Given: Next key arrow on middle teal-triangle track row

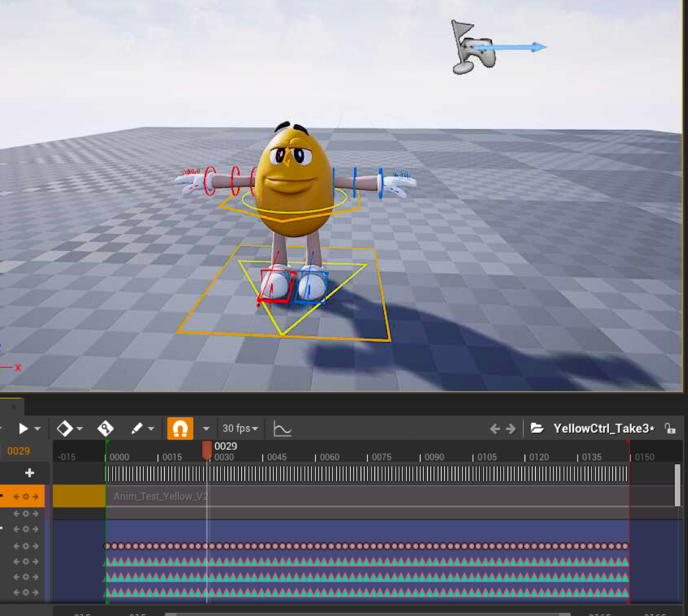Looking at the screenshot, I should [36, 577].
